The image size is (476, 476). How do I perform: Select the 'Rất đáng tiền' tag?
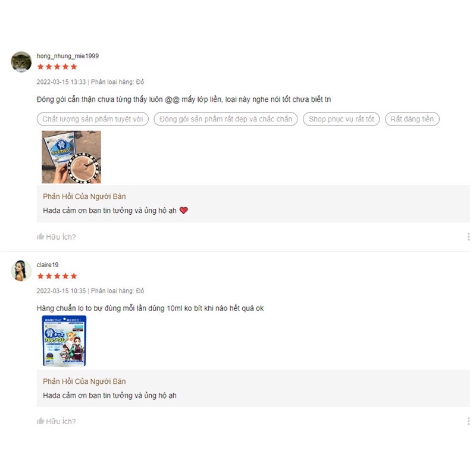coord(412,119)
